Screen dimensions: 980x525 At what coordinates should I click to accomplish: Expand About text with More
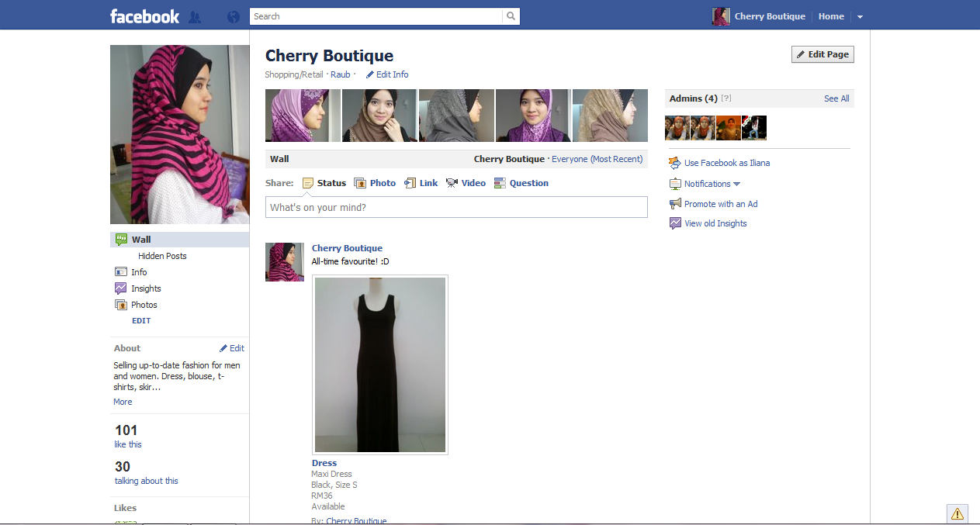click(123, 402)
